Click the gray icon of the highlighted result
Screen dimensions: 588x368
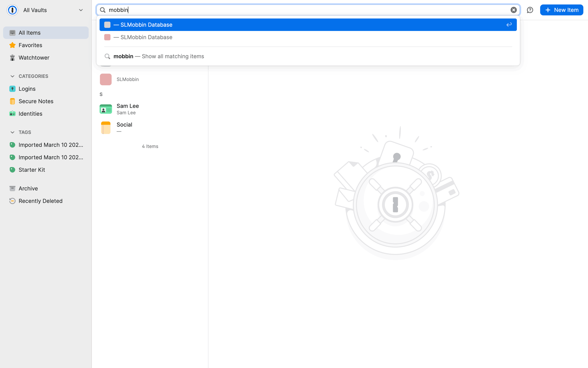coord(107,25)
